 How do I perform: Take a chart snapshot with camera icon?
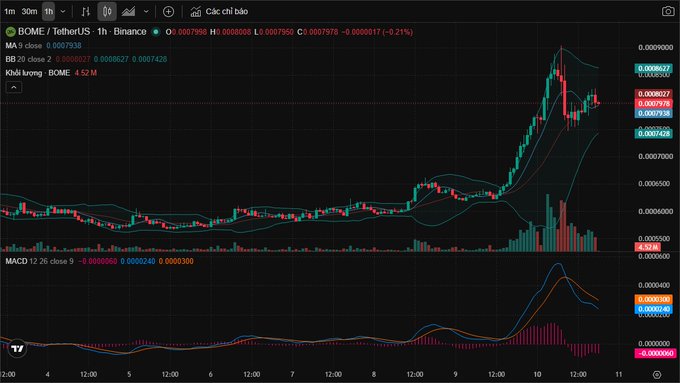tap(668, 12)
